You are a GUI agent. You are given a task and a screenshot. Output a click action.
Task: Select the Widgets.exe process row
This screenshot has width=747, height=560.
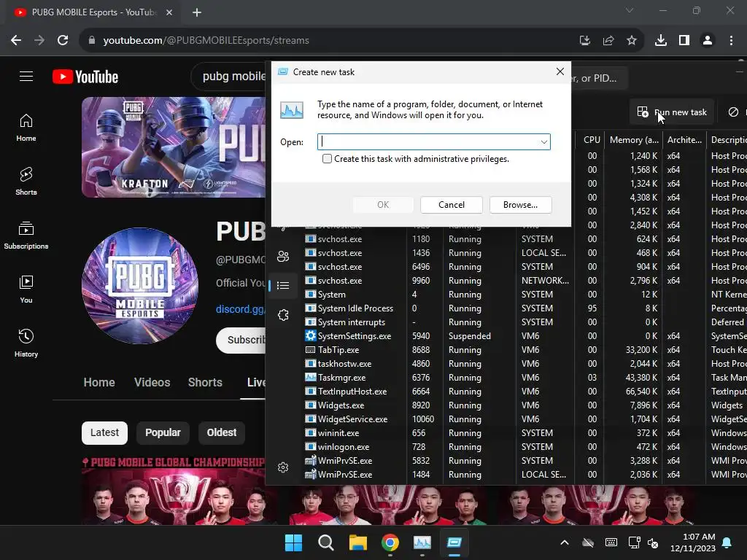(524, 405)
